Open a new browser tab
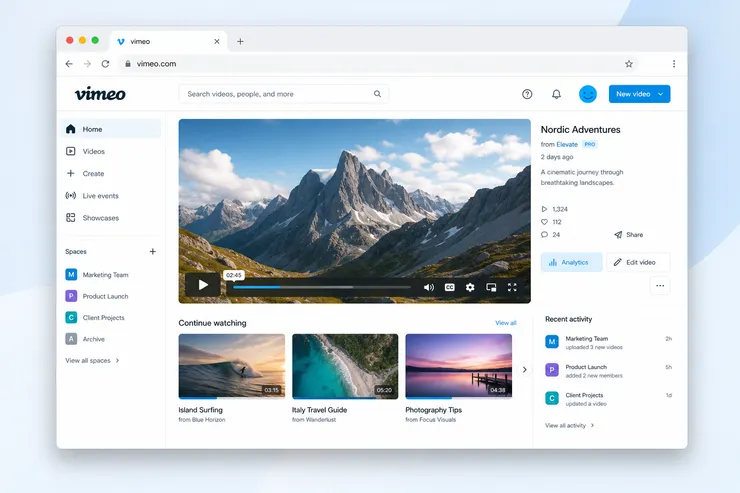Screen dimensions: 740x493 tap(240, 42)
